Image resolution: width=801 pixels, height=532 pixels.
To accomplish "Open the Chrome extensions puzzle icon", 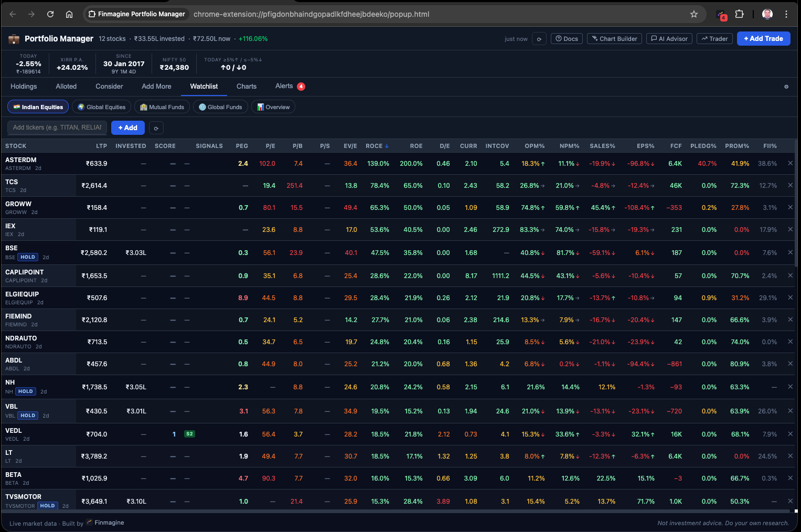I will (740, 14).
